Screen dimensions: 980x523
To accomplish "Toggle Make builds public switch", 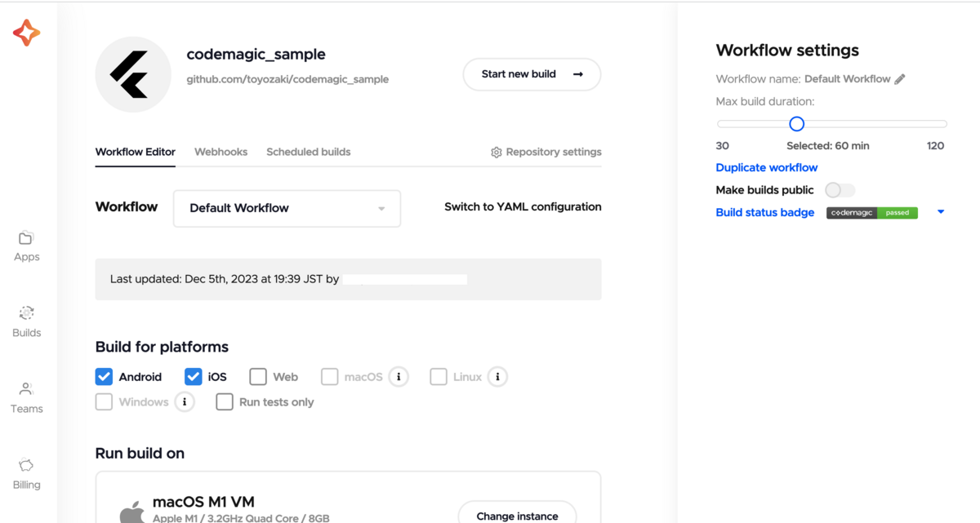I will [x=840, y=189].
